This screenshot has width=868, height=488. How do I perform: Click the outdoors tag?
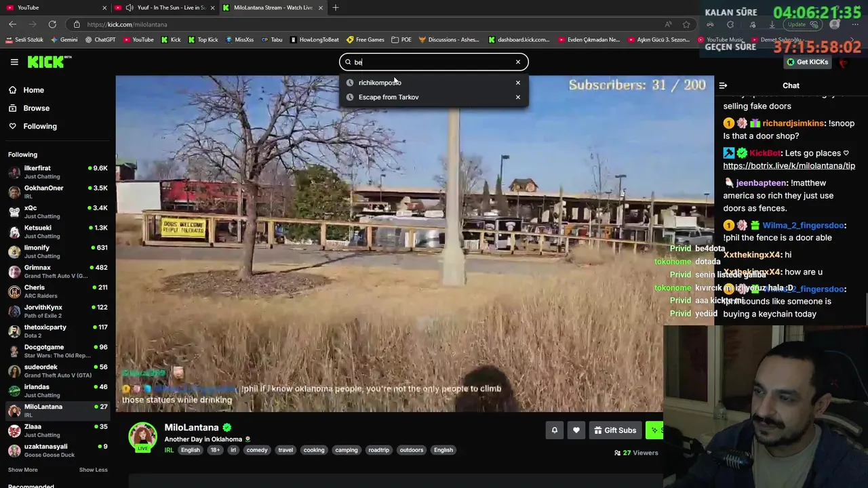click(x=411, y=450)
